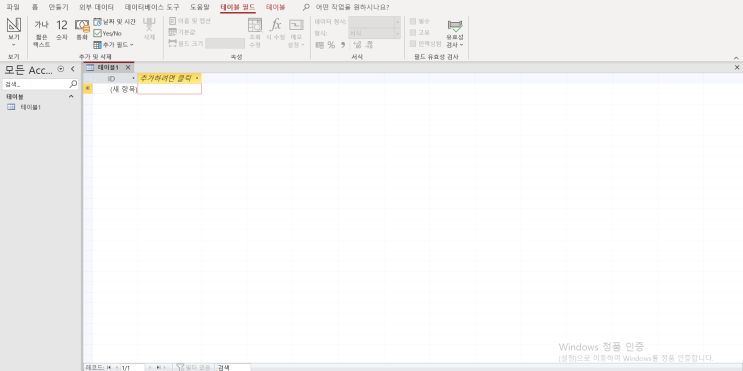The height and width of the screenshot is (371, 743).
Task: Collapse the ribbon with the bottom-right chevron
Action: (x=736, y=58)
